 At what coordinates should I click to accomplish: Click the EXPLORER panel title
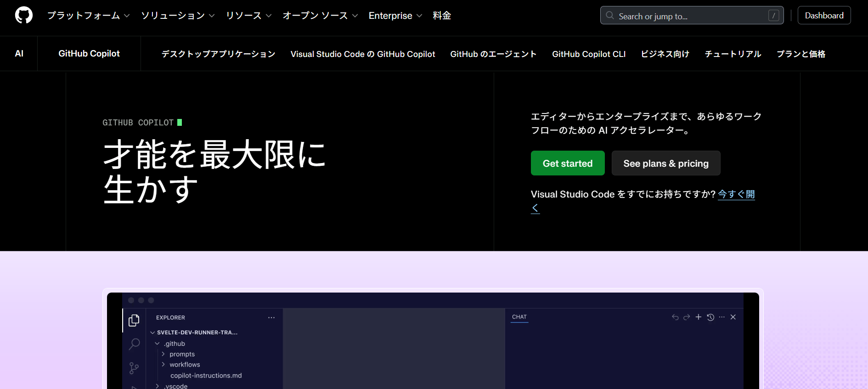(170, 317)
